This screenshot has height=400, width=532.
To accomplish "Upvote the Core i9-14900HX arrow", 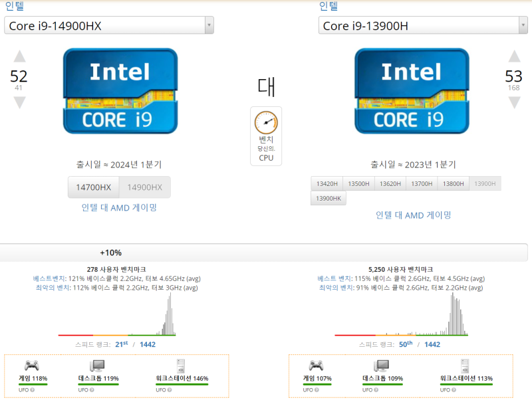I will (20, 56).
